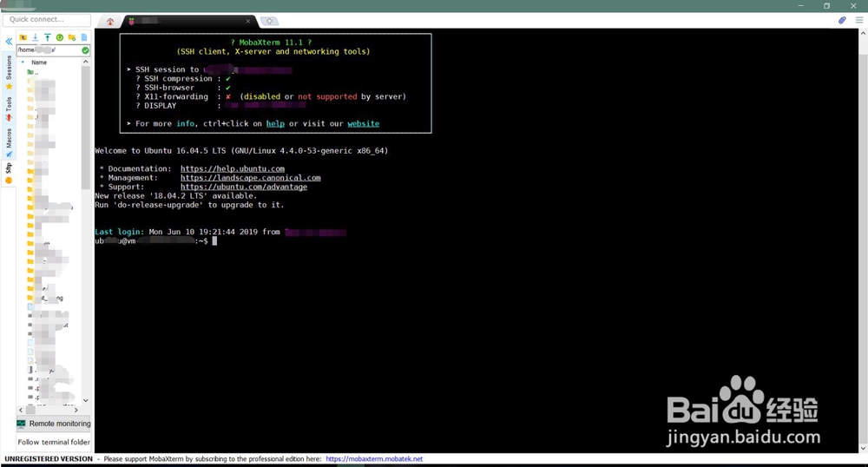Click the attachment paperclip icon at top right

pos(842,20)
